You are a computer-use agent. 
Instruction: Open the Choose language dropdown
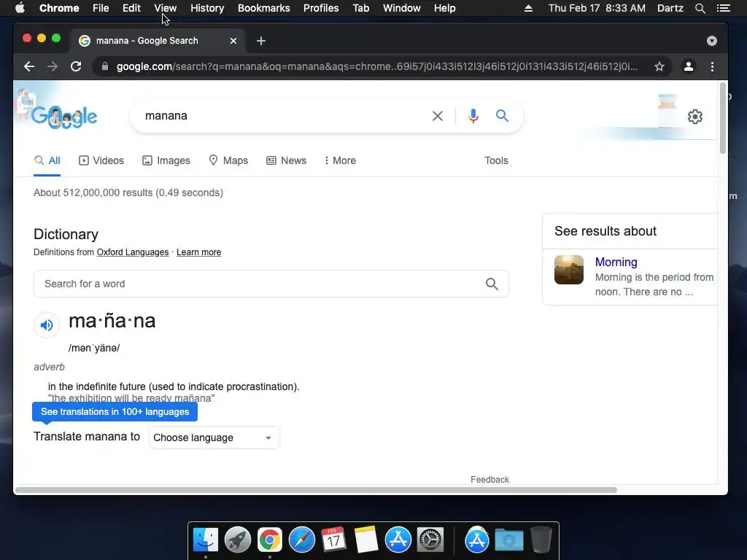214,437
